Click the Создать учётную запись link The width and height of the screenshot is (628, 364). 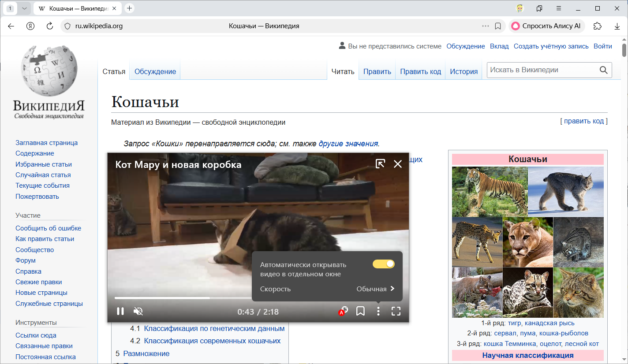coord(551,46)
